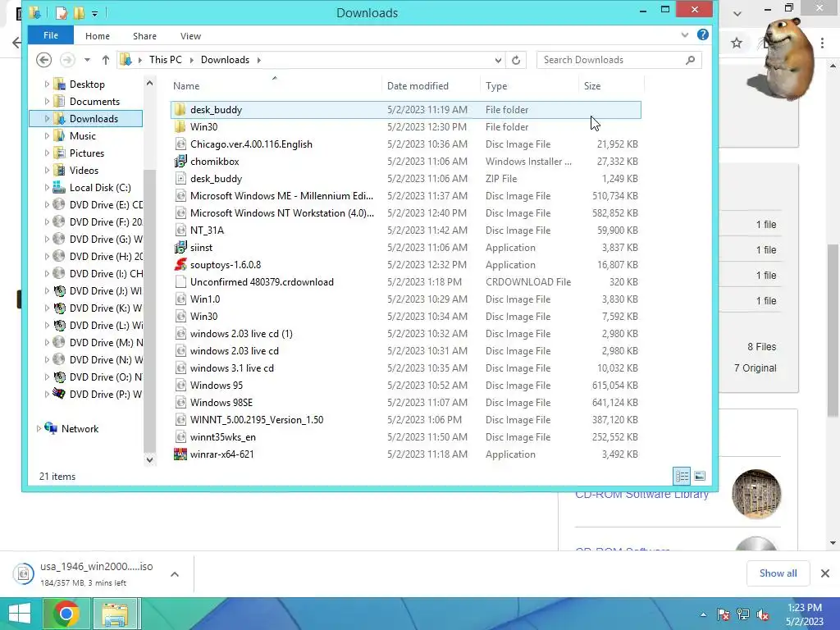This screenshot has width=840, height=630.
Task: Click the Unconfirmed 480379.crdownload file icon
Action: tap(180, 282)
